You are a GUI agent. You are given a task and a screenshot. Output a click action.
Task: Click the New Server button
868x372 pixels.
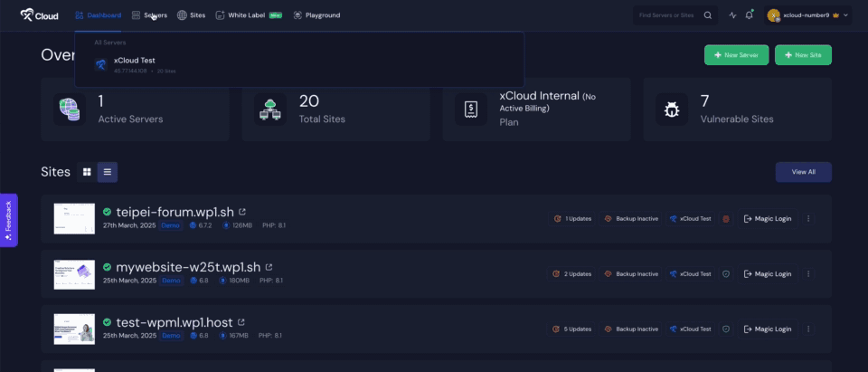736,55
